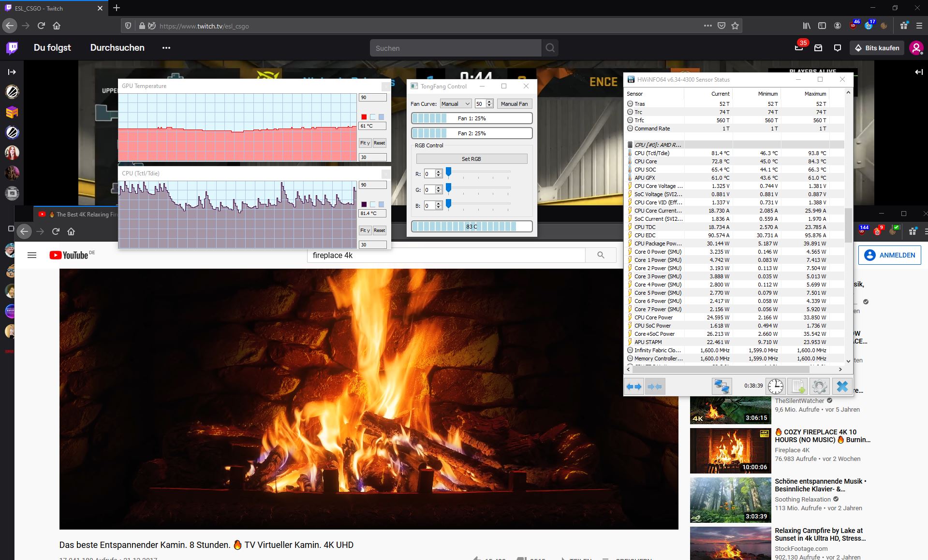Open the YouTube guide hamburger menu
This screenshot has width=928, height=560.
(x=32, y=255)
